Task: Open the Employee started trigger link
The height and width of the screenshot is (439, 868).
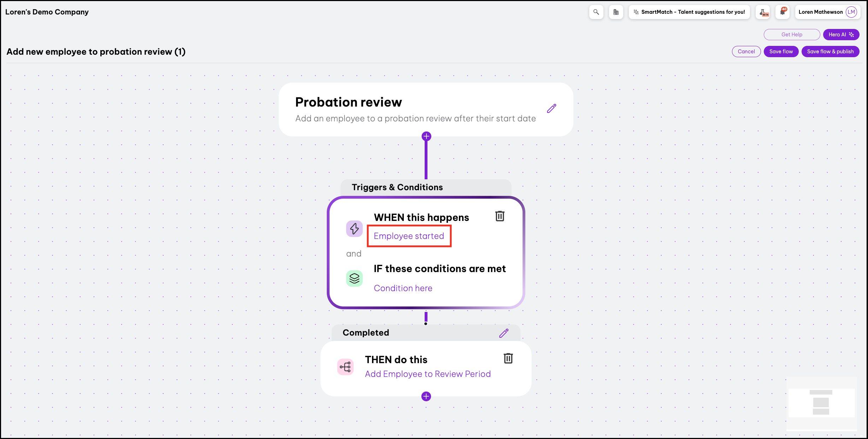Action: [409, 236]
